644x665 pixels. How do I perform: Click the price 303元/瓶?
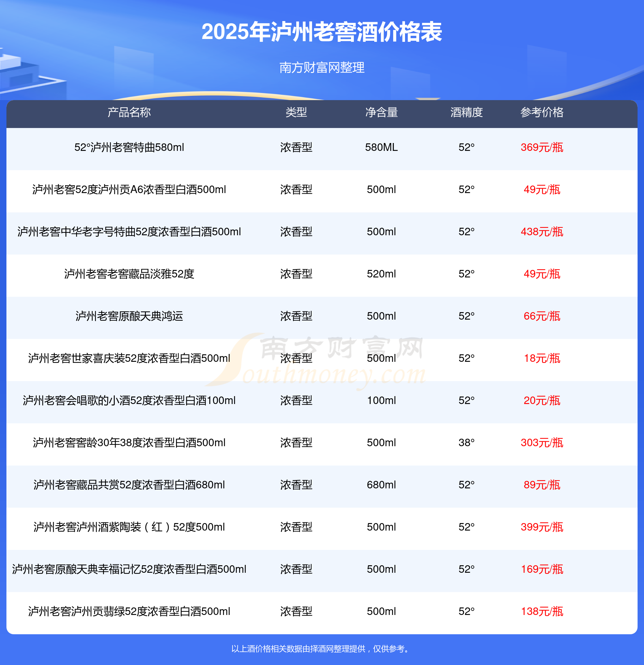pos(542,443)
